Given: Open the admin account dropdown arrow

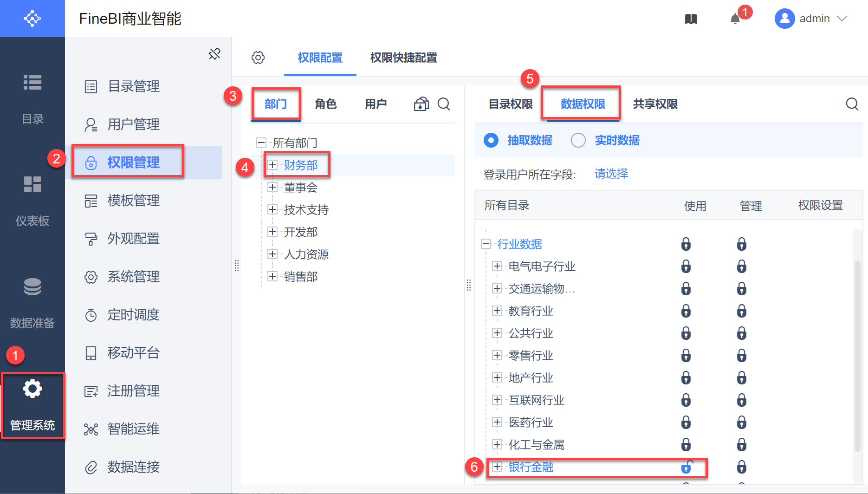Looking at the screenshot, I should pyautogui.click(x=842, y=19).
